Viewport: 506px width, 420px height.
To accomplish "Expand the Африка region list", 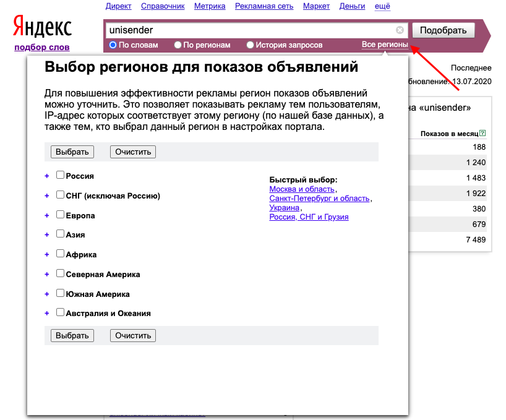I will click(47, 254).
